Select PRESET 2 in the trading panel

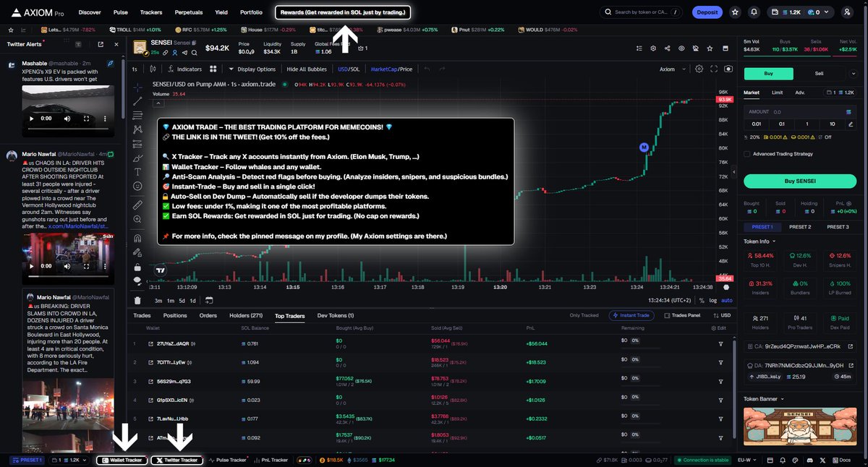pos(799,227)
